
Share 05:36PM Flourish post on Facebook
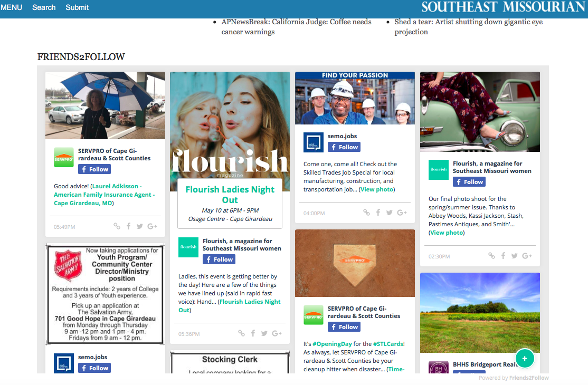[x=253, y=333]
